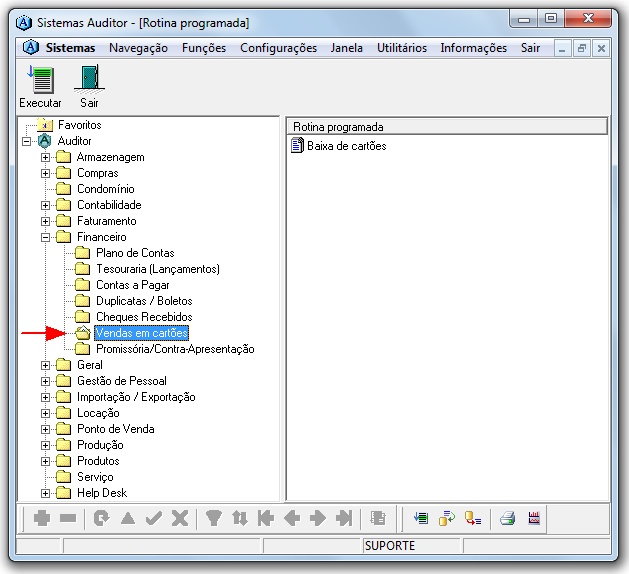
Task: Select Duplicatas / Boletos tree item
Action: (x=144, y=301)
